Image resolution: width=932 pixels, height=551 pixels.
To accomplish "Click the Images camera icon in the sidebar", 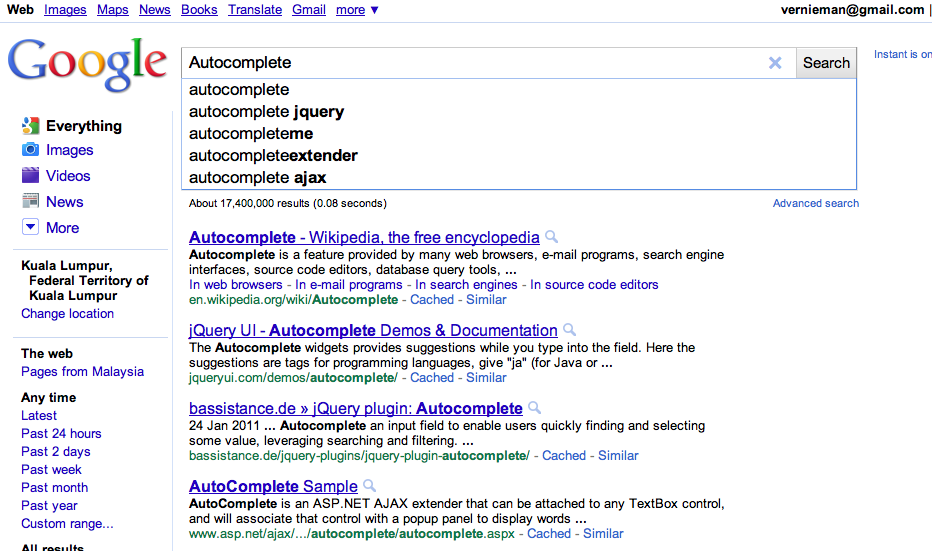I will (x=30, y=150).
